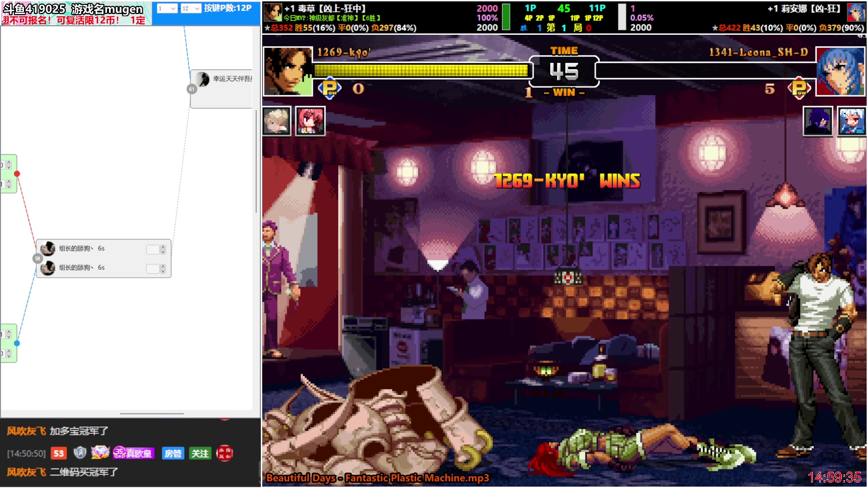Increase score stepper of first 组长的舔狗 row
868x488 pixels.
pyautogui.click(x=163, y=247)
